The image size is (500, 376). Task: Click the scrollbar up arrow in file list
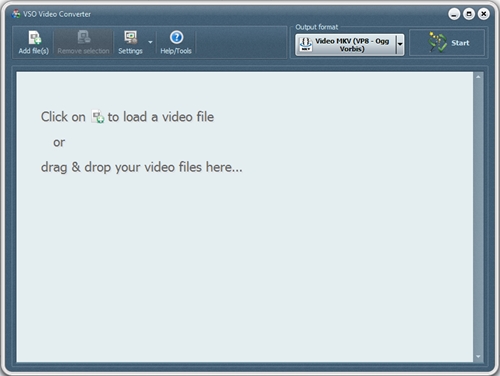478,77
